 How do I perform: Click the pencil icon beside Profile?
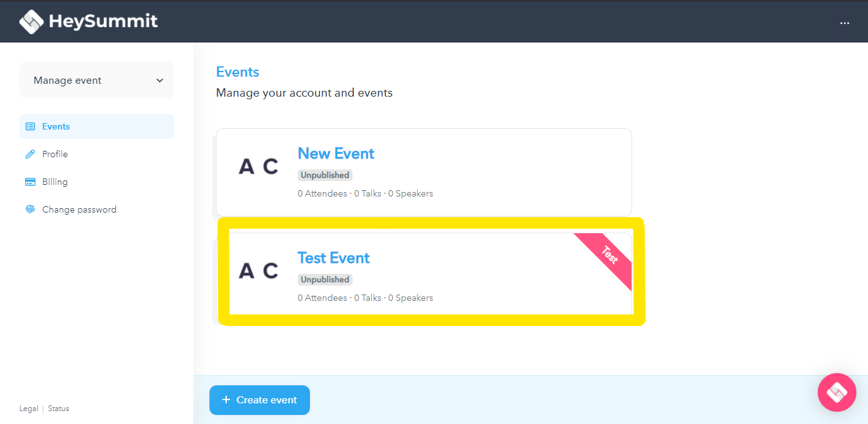click(x=30, y=154)
